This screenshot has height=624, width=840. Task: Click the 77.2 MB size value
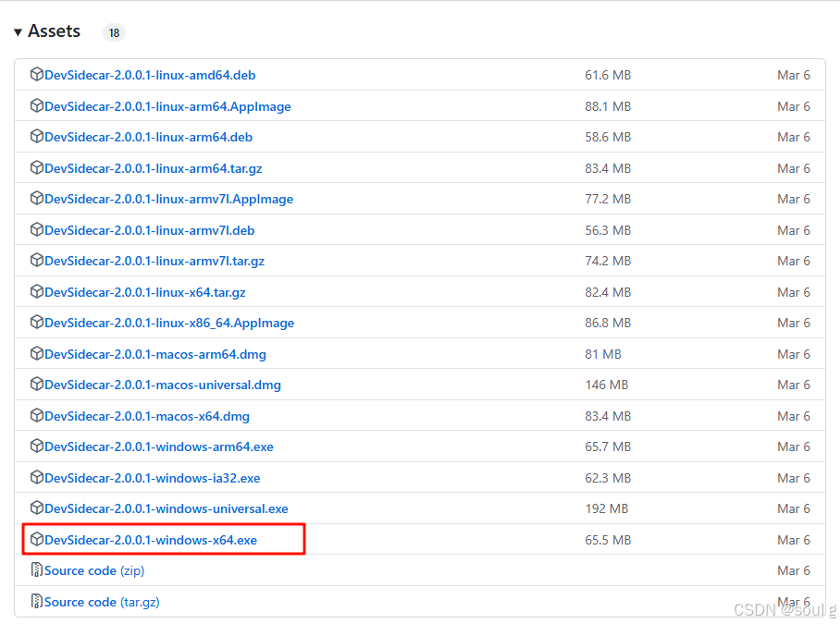tap(608, 199)
